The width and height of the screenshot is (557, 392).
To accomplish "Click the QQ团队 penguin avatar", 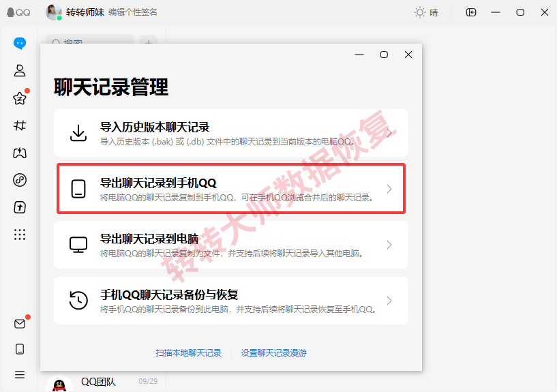I will pyautogui.click(x=59, y=385).
